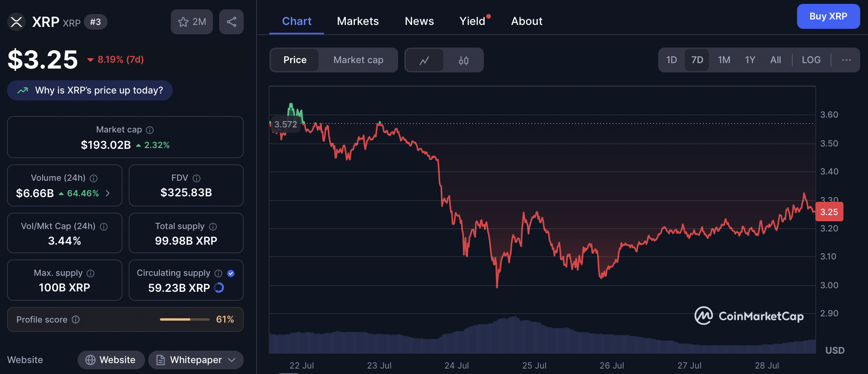Screen dimensions: 868x374
Task: Click the red 3.25 current price label
Action: [829, 212]
